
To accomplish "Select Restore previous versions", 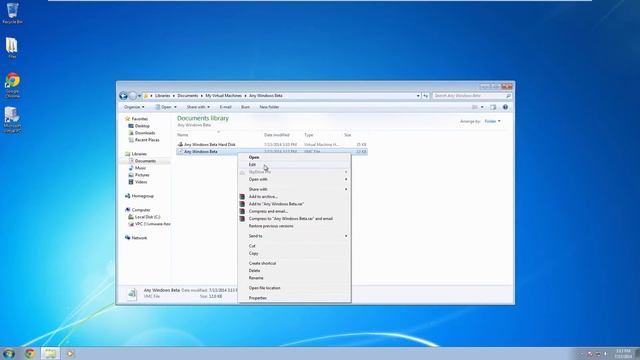I will [294, 226].
